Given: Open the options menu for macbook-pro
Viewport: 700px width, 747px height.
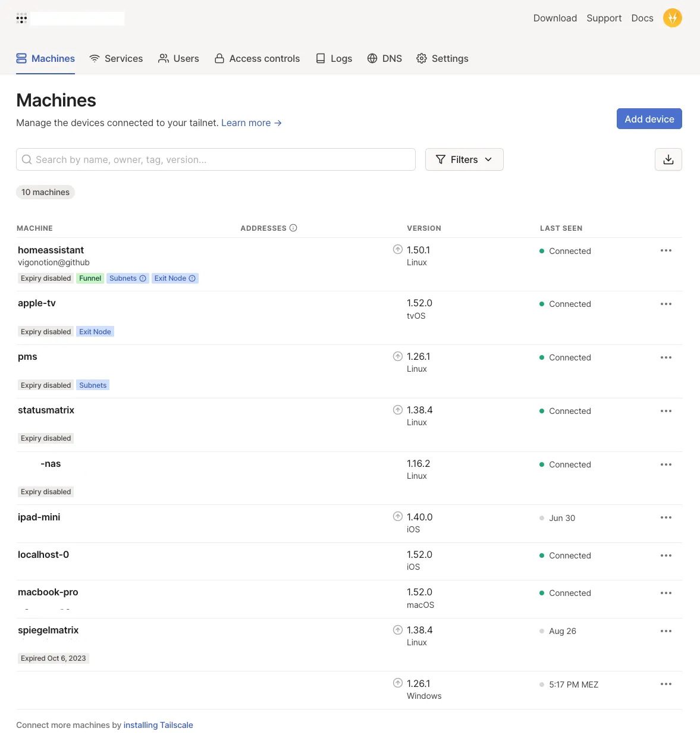Looking at the screenshot, I should coord(666,592).
